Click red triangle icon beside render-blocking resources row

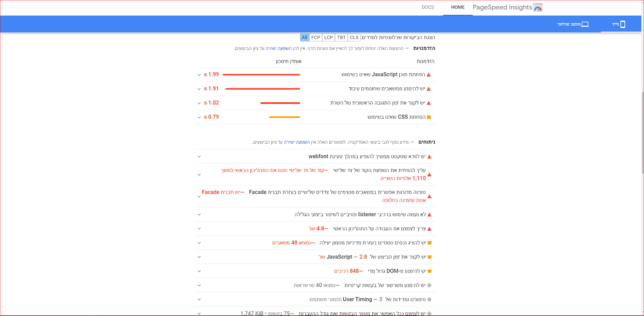pyautogui.click(x=429, y=89)
